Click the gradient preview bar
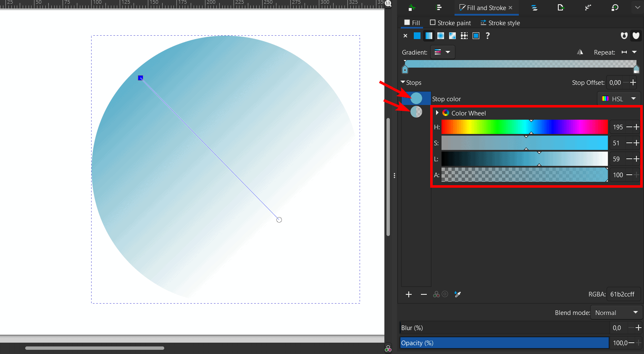Image resolution: width=644 pixels, height=354 pixels. pyautogui.click(x=520, y=64)
